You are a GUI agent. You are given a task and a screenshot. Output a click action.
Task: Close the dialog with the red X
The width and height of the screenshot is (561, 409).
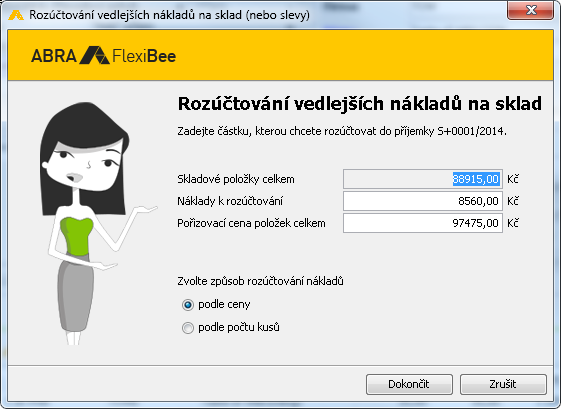coord(531,10)
